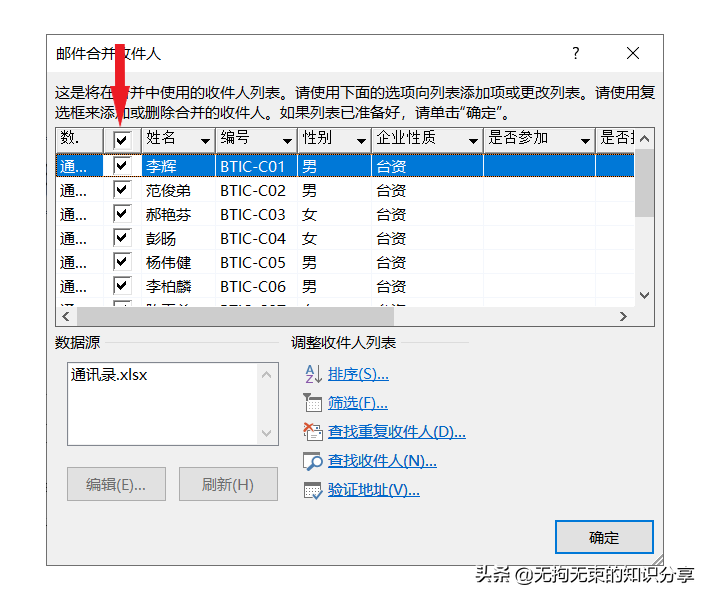The image size is (710, 599).
Task: Uncheck the checkbox for 彭旸
Action: pyautogui.click(x=122, y=237)
